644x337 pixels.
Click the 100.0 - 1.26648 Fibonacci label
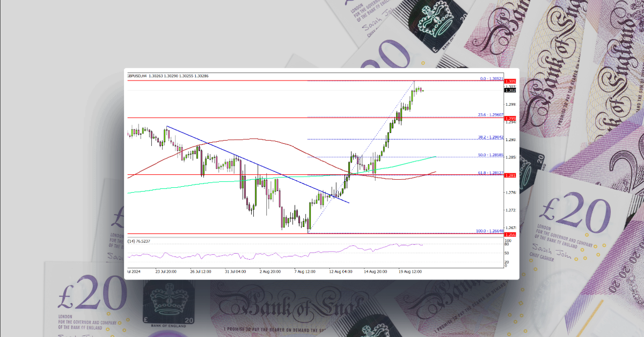490,231
